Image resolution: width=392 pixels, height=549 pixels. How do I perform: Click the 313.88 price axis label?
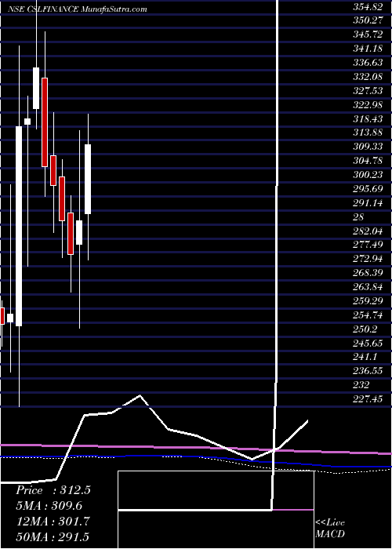coord(368,133)
